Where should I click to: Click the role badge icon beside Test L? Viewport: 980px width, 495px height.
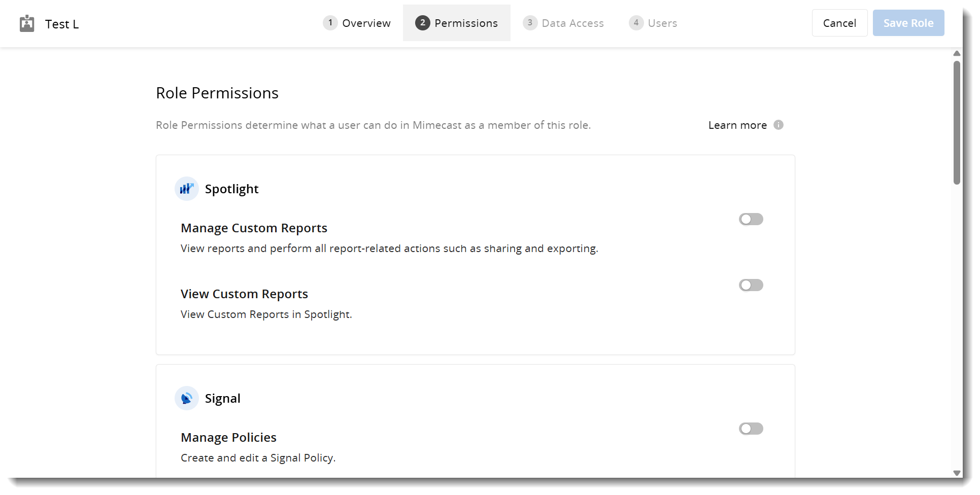pos(27,23)
